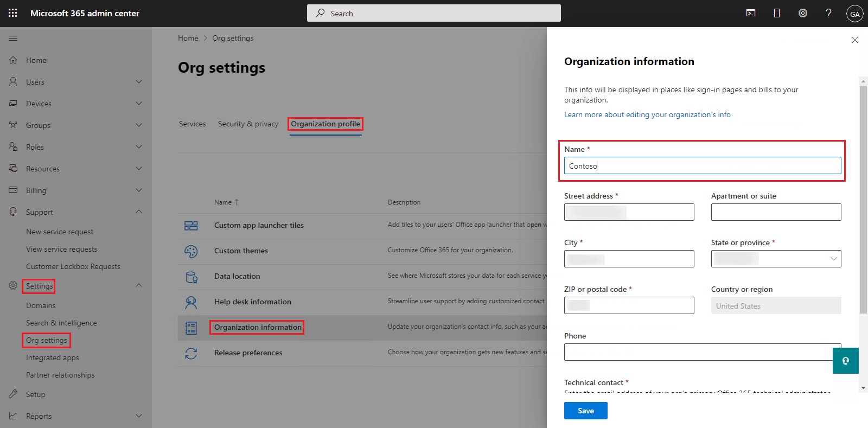
Task: Sort the list by Name column
Action: [x=226, y=202]
